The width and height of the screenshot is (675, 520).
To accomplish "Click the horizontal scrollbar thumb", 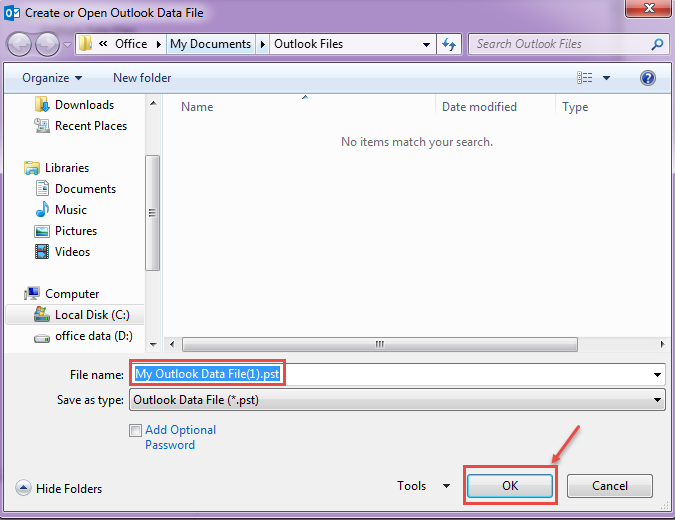I will coord(380,344).
